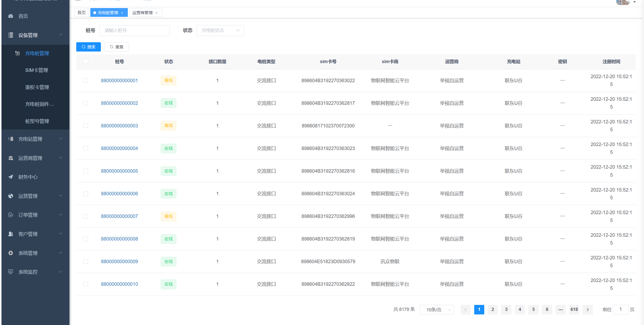Check the row for 88000000000008

click(86, 239)
